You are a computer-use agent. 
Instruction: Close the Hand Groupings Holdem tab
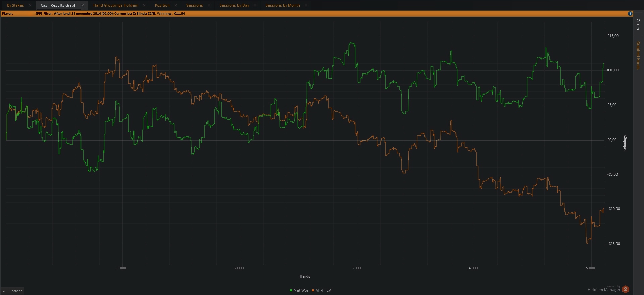point(144,5)
